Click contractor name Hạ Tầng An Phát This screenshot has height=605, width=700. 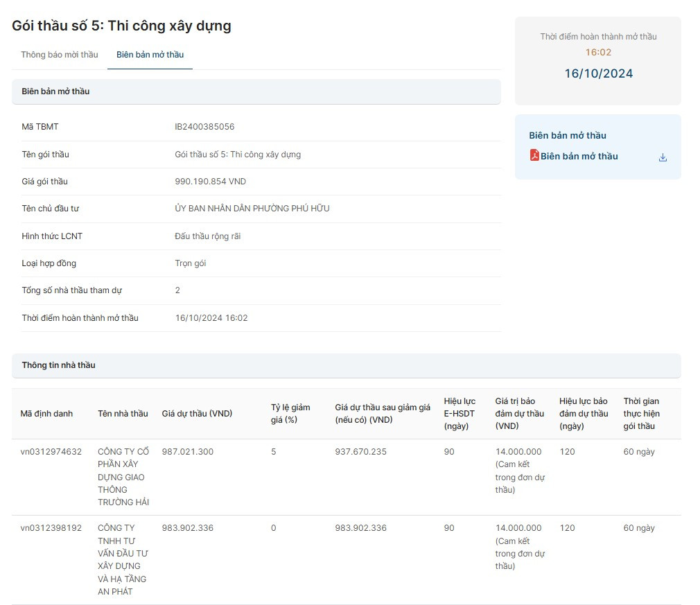point(122,560)
